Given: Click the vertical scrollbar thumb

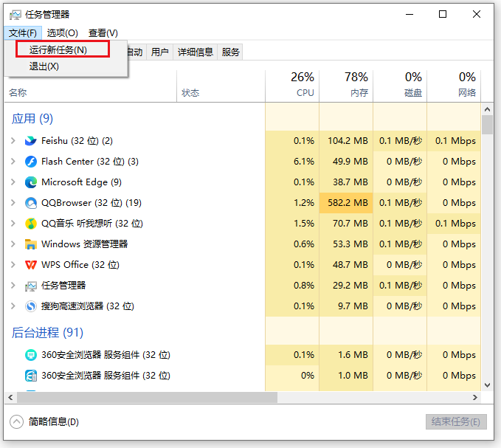Looking at the screenshot, I should click(487, 125).
